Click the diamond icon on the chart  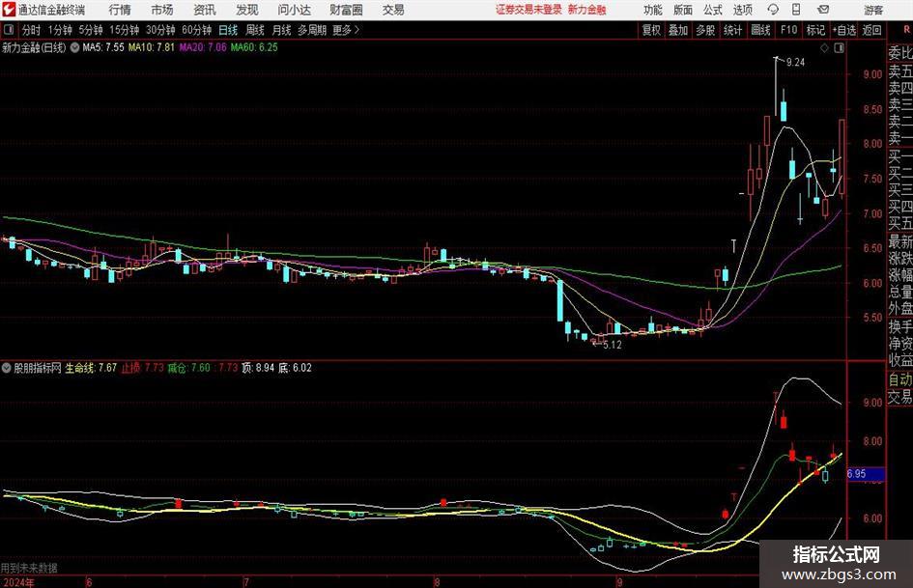click(x=824, y=48)
